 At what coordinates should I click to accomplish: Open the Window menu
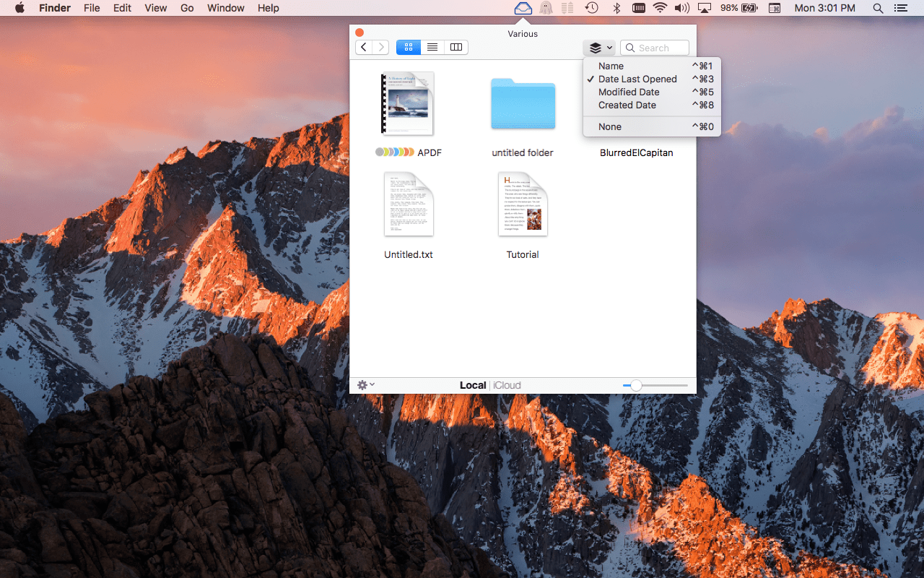pyautogui.click(x=225, y=8)
